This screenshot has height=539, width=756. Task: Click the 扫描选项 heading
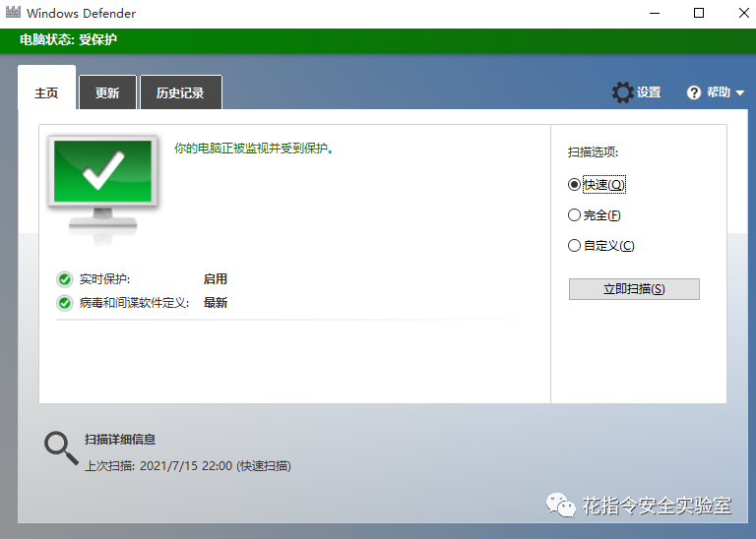[593, 152]
